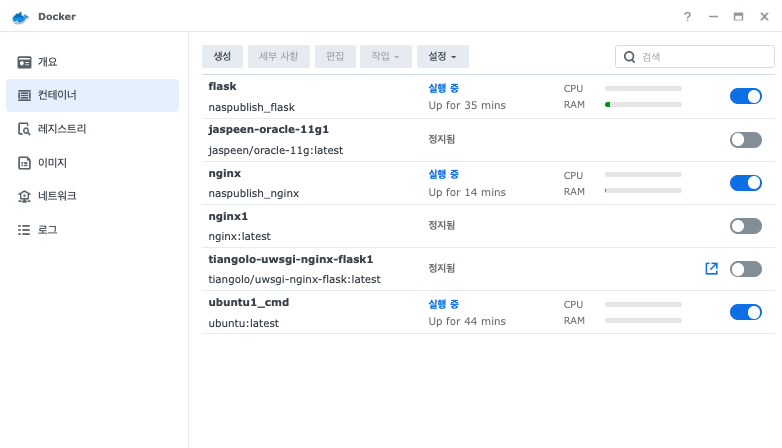The image size is (782, 448).
Task: Click 'Up for 44 mins' status
Action: 467,322
